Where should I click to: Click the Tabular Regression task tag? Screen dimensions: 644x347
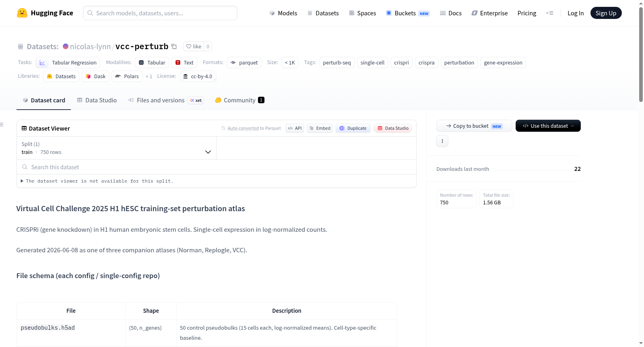pos(68,62)
